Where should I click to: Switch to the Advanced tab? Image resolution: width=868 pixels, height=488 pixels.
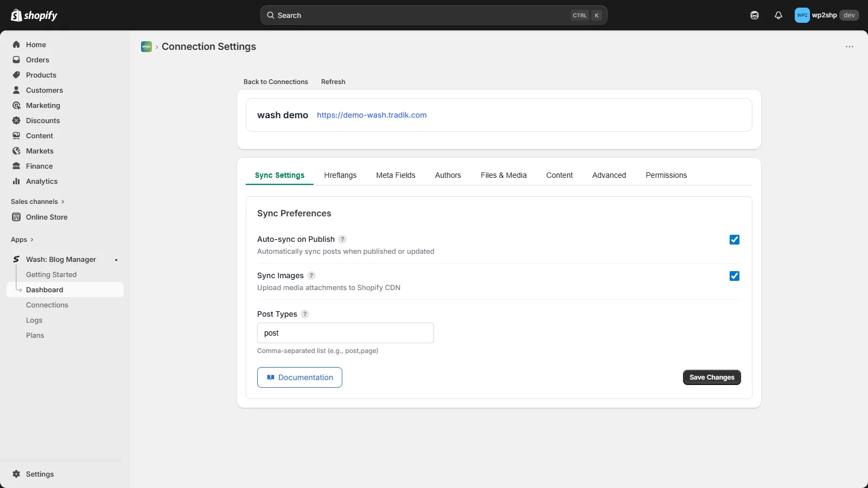(609, 175)
